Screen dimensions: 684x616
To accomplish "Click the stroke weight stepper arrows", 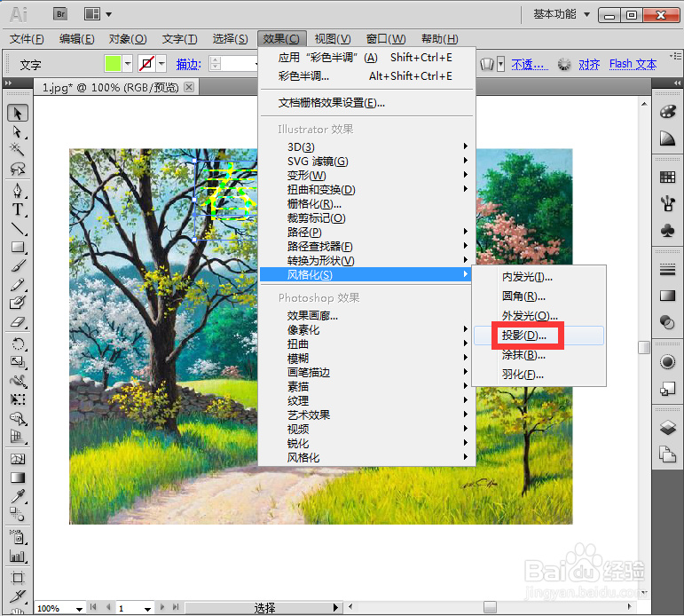I will coord(215,64).
